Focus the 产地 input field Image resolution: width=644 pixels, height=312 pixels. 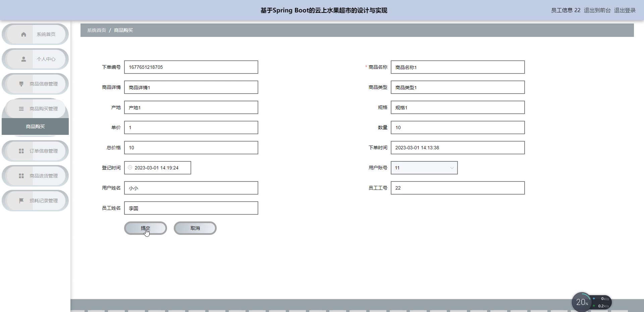coord(191,107)
